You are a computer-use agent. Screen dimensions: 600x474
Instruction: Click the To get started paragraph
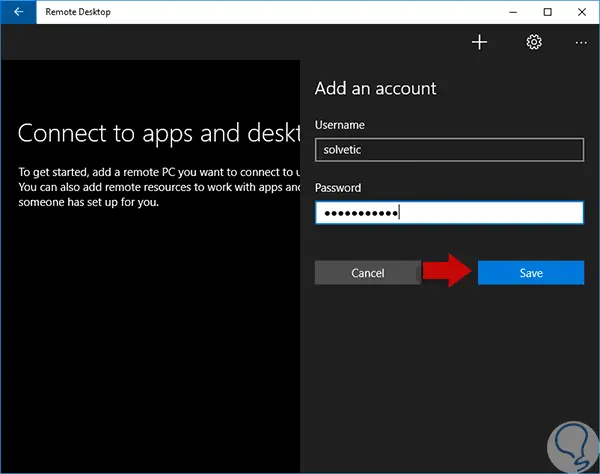coord(159,187)
